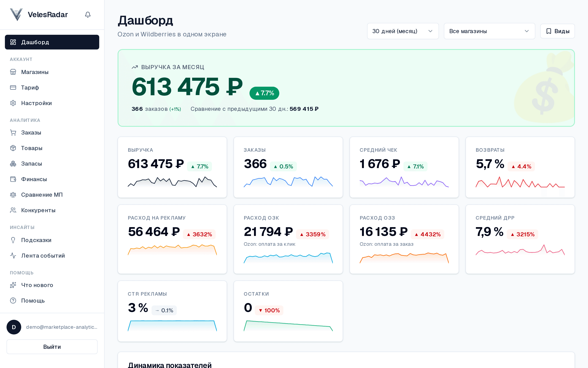
Task: Open the Выручка metric card
Action: point(172,167)
